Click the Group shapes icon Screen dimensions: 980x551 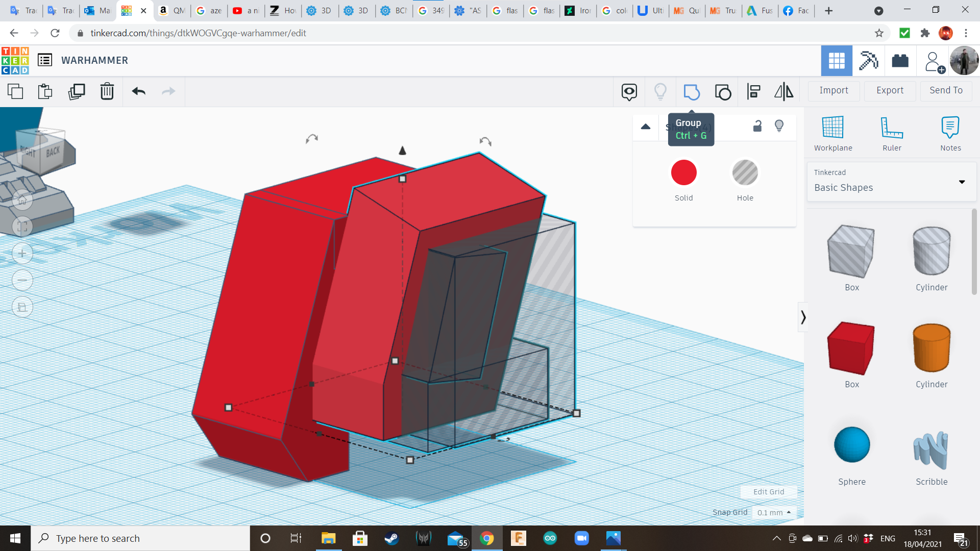click(691, 92)
